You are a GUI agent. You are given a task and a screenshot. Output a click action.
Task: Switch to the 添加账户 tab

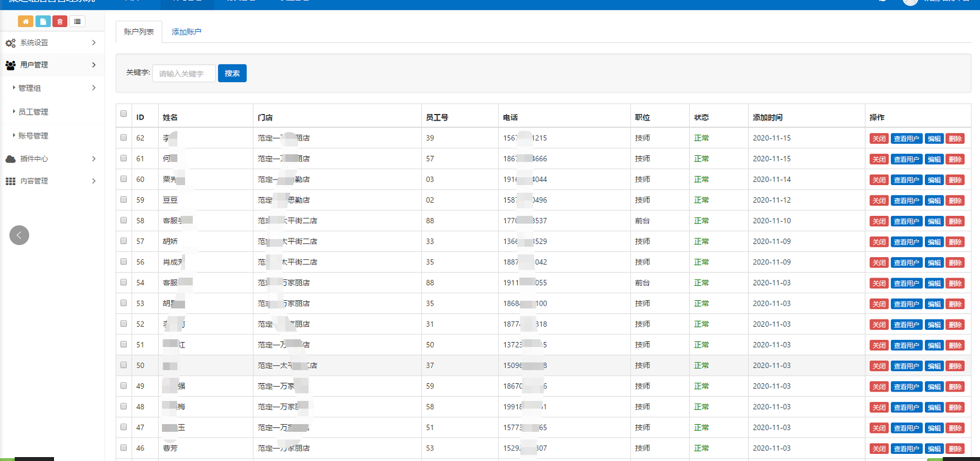pyautogui.click(x=186, y=32)
